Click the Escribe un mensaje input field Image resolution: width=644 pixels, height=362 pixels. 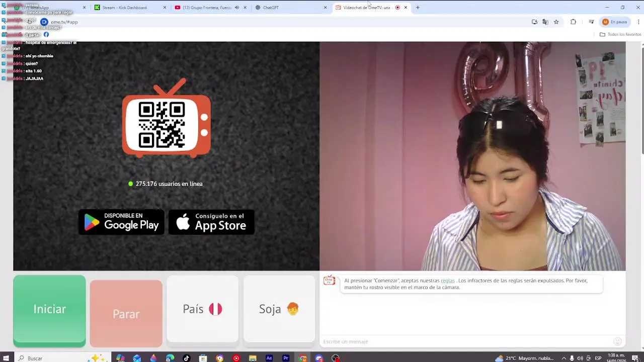coord(465,341)
